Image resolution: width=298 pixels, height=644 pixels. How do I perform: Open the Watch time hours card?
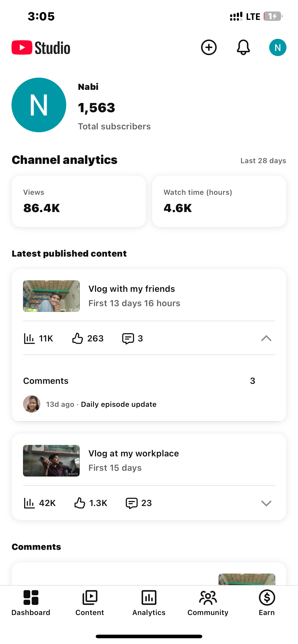coord(219,201)
